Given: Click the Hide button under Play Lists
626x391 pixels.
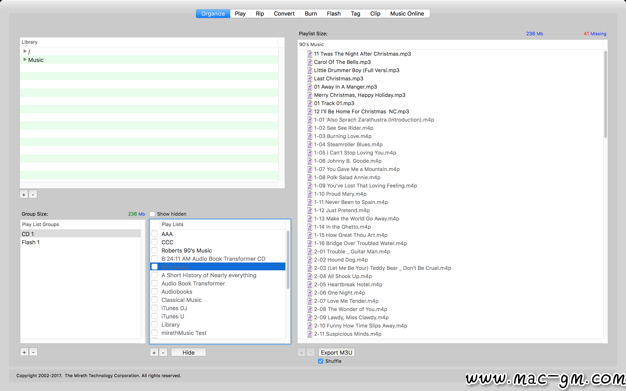Looking at the screenshot, I should click(x=188, y=352).
